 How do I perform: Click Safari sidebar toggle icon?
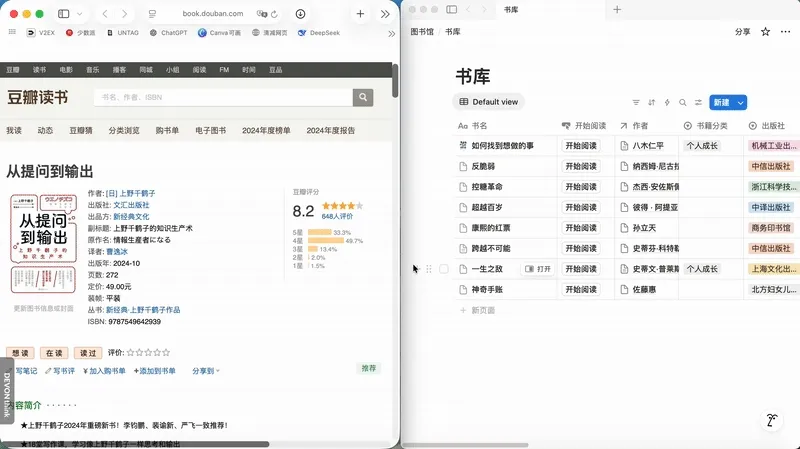[64, 14]
